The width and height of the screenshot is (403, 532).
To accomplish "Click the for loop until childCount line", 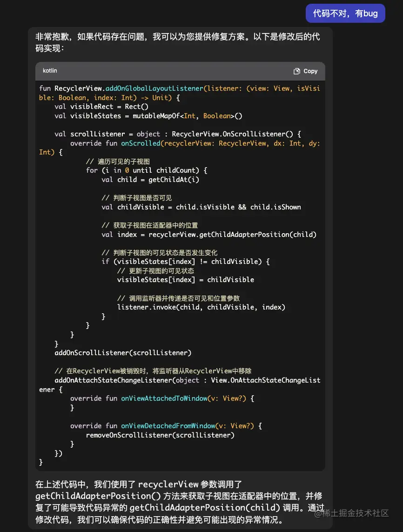I will (146, 170).
